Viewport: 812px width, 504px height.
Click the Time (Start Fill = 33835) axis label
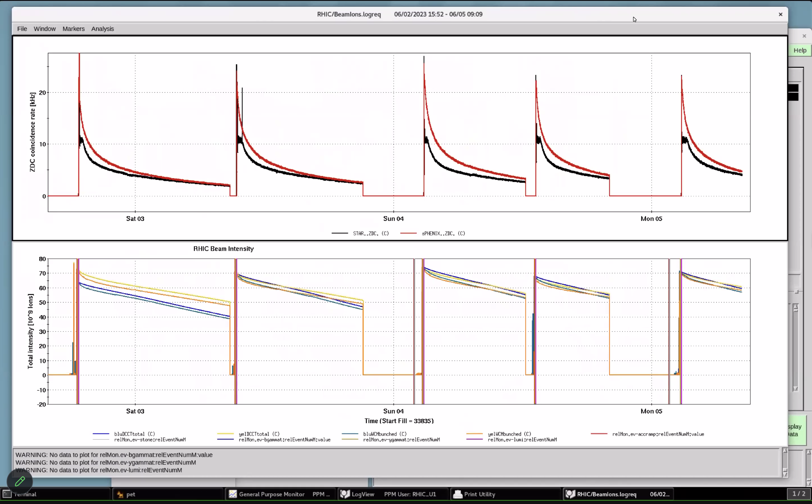(399, 421)
